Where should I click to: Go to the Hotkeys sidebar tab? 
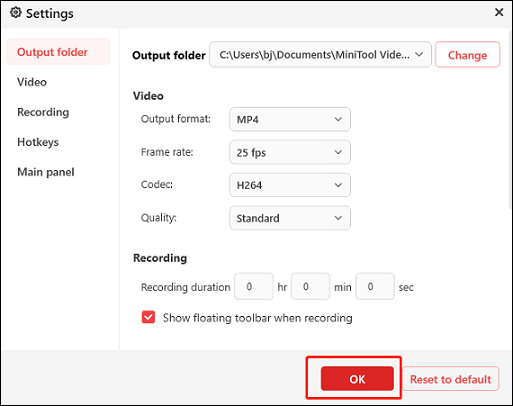[38, 142]
